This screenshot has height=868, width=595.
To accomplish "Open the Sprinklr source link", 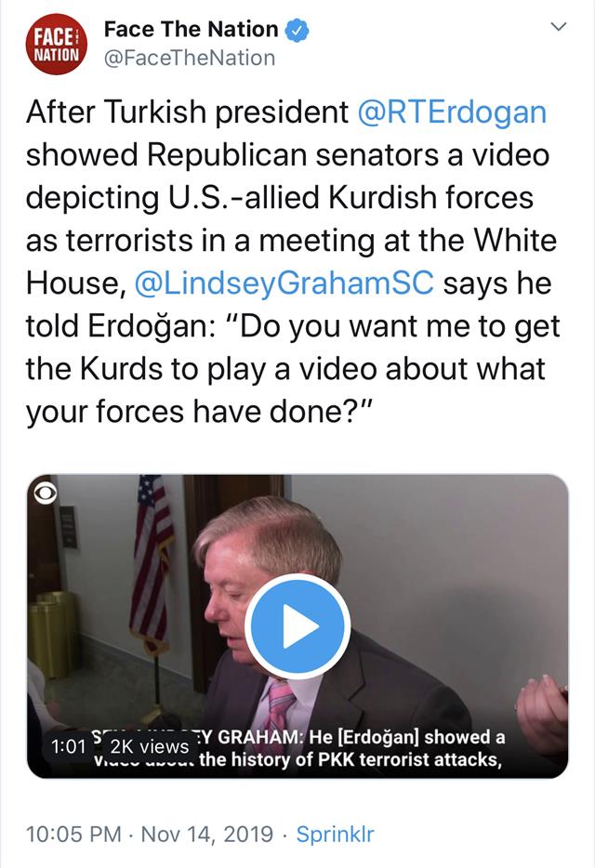I will coord(336,834).
